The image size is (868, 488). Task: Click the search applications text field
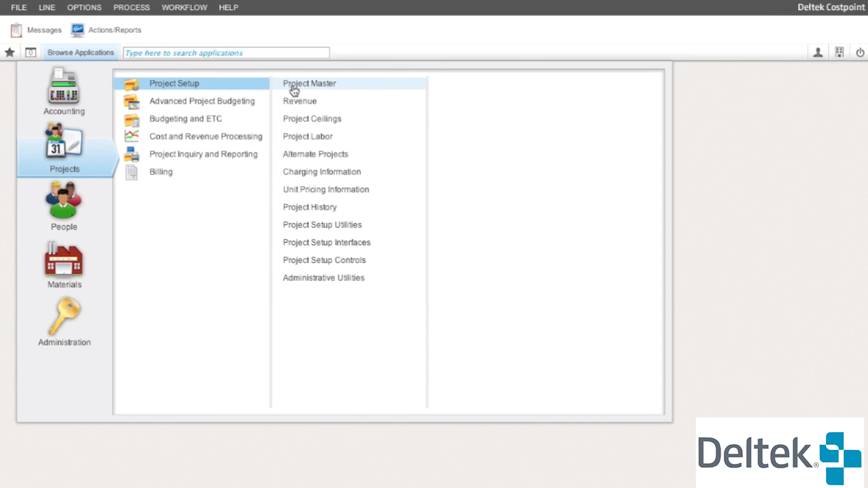tap(226, 53)
